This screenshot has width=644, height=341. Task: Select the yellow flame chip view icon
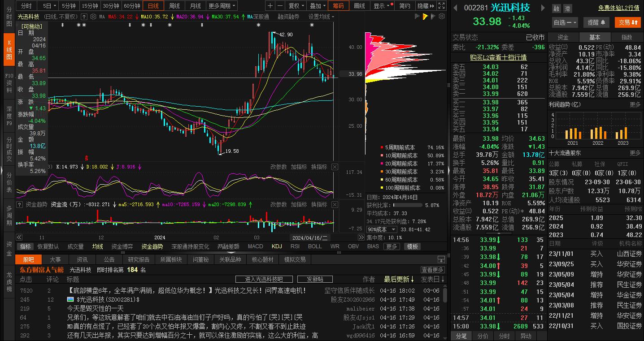tap(425, 16)
